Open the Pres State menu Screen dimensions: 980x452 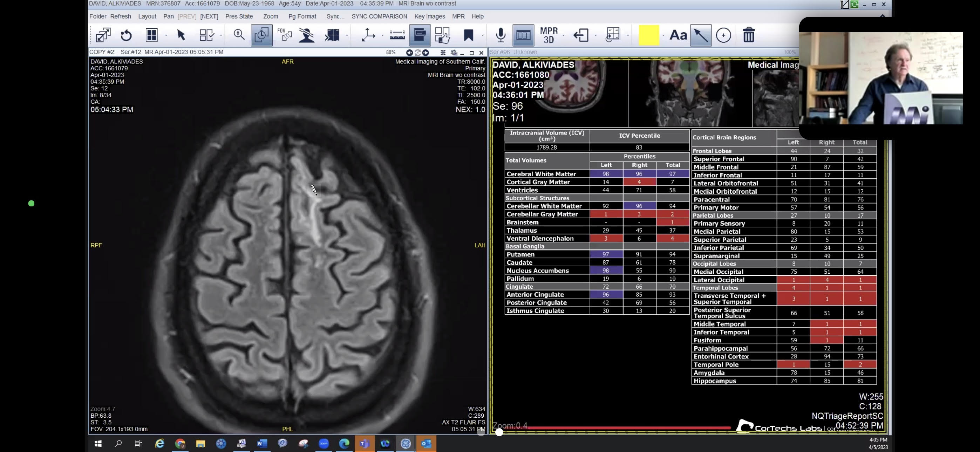pyautogui.click(x=239, y=16)
